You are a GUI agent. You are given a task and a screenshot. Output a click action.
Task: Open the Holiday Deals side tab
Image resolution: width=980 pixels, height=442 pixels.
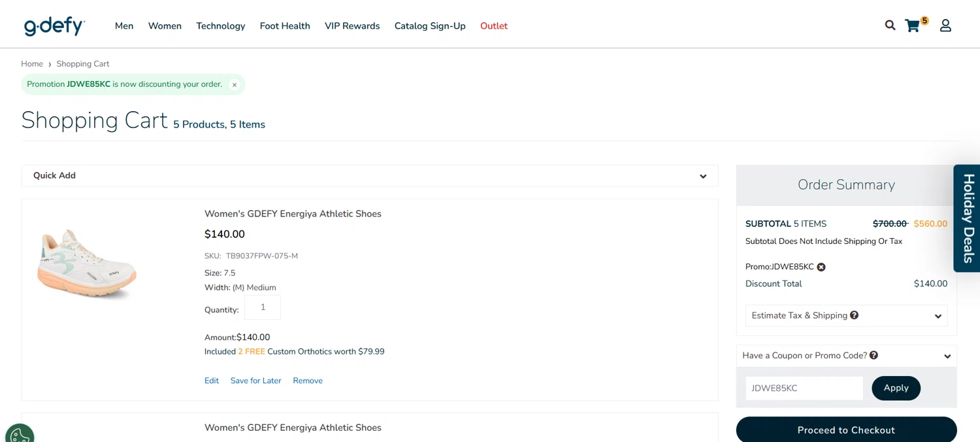coord(968,218)
